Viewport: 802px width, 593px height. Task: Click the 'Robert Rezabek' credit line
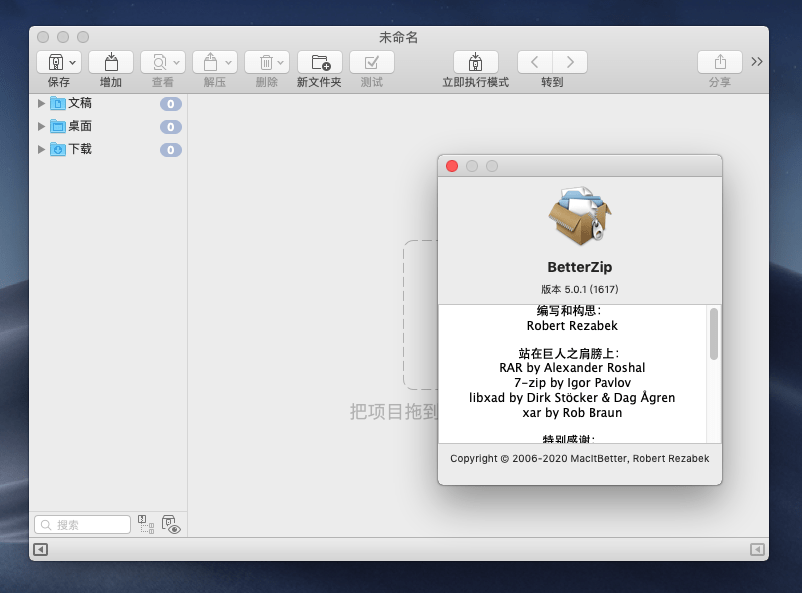pyautogui.click(x=572, y=326)
